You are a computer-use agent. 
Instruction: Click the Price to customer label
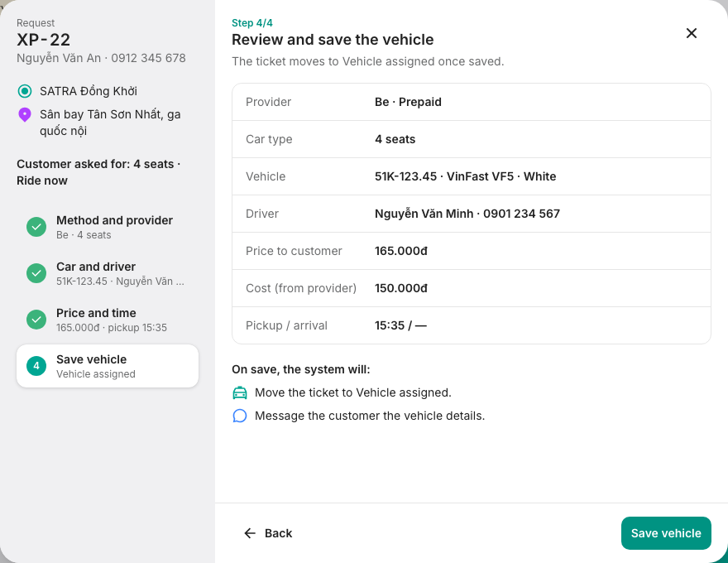294,251
